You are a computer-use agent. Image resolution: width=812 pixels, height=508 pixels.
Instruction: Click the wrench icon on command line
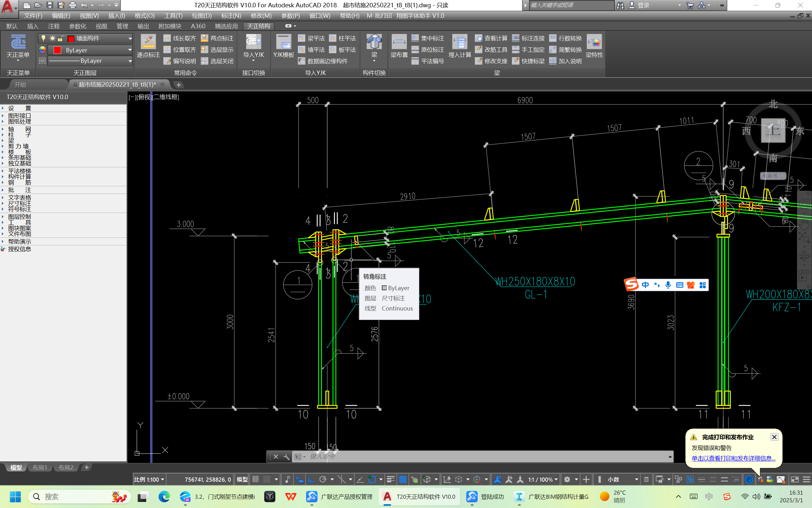286,457
